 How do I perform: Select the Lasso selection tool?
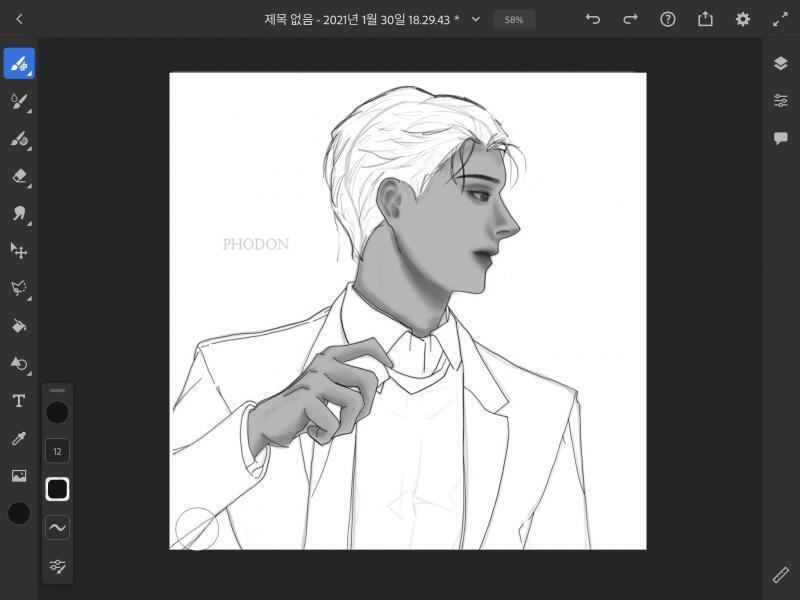click(x=19, y=288)
